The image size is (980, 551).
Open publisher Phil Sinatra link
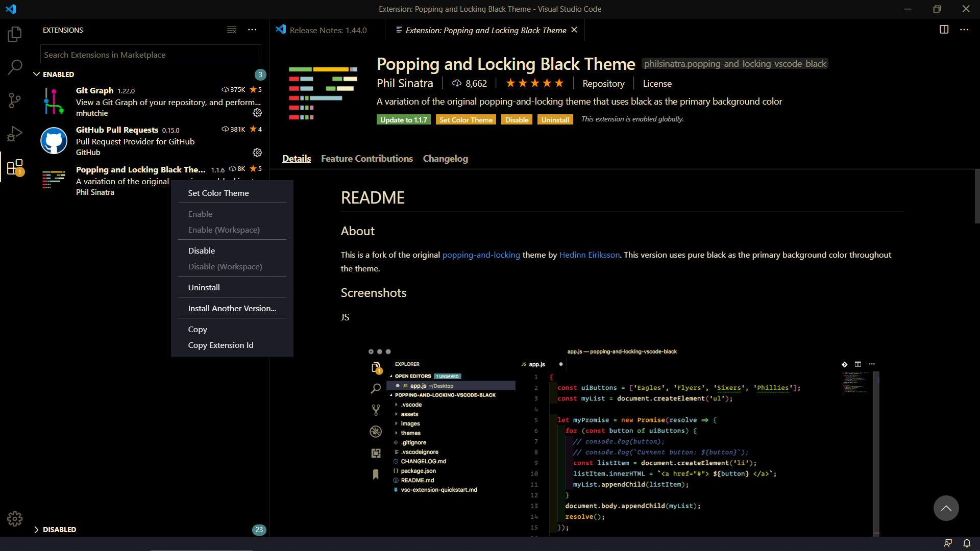pyautogui.click(x=405, y=83)
